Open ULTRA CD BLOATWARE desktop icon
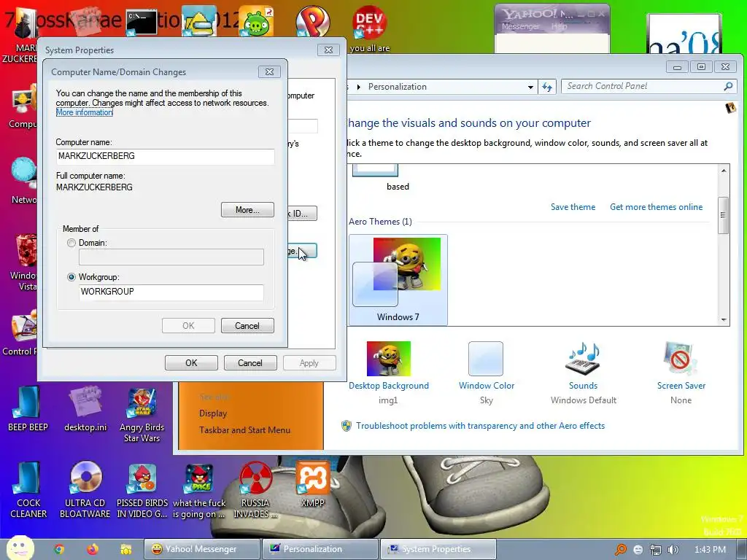The image size is (747, 560). tap(85, 491)
